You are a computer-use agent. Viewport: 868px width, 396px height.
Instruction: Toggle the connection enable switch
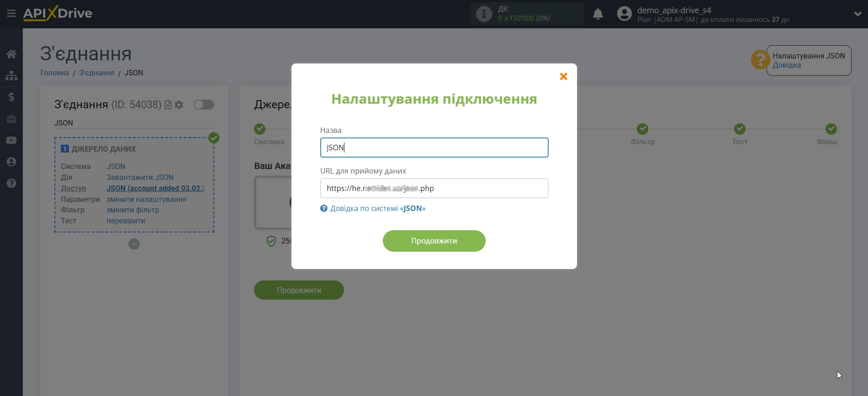[x=204, y=105]
